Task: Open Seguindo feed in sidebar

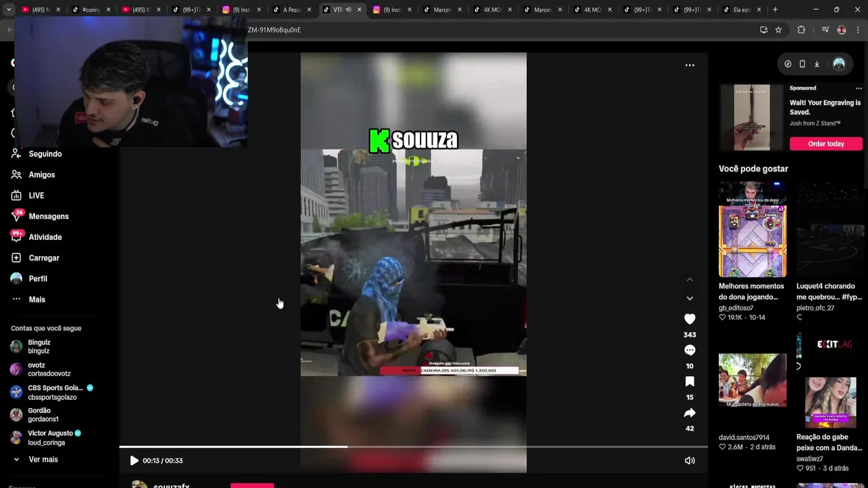Action: tap(45, 154)
